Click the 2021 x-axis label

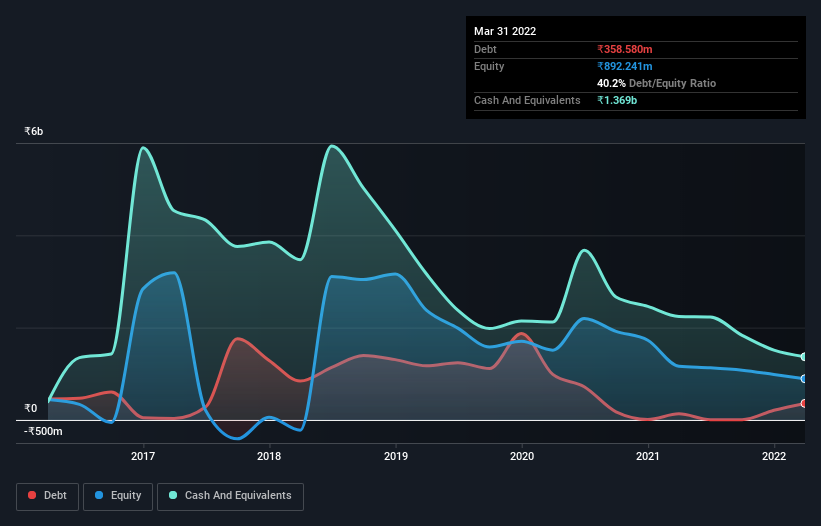click(648, 456)
